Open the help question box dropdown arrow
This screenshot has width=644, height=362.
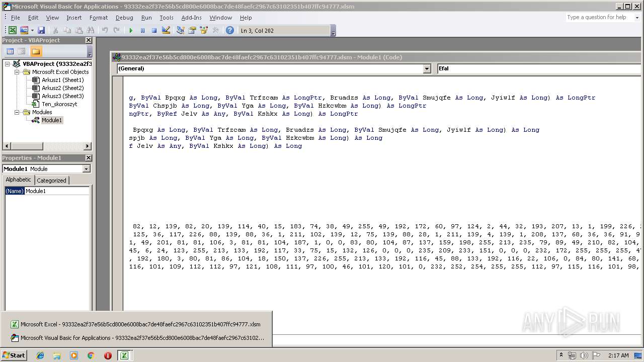tap(636, 18)
